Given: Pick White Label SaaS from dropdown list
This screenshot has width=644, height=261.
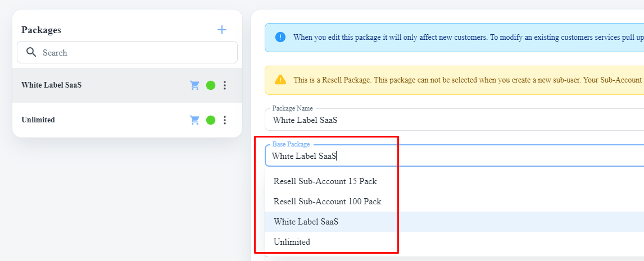Looking at the screenshot, I should click(306, 222).
